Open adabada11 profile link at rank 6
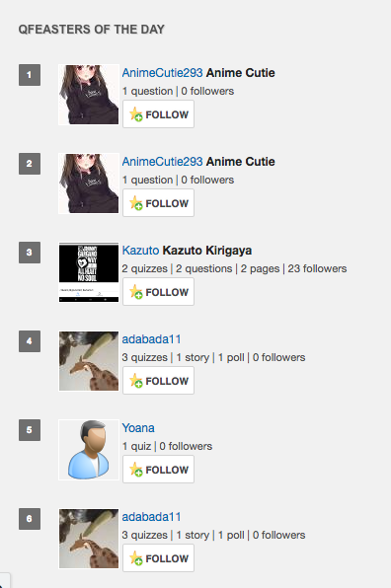The image size is (391, 588). click(151, 517)
